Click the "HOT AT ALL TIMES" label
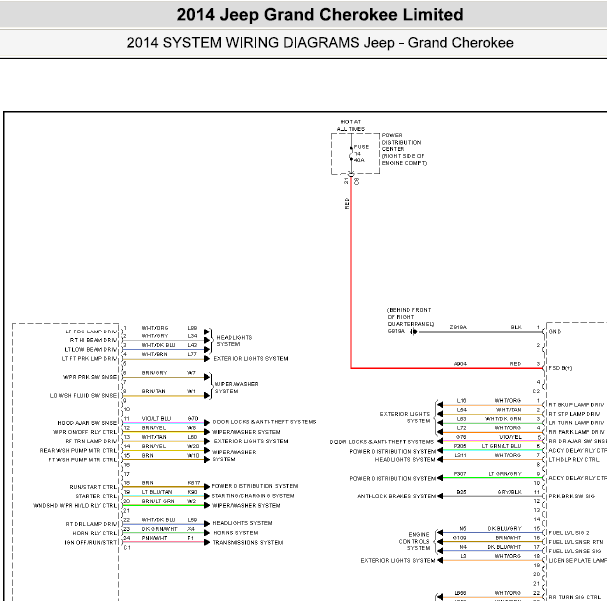The height and width of the screenshot is (601, 607). pos(351,125)
